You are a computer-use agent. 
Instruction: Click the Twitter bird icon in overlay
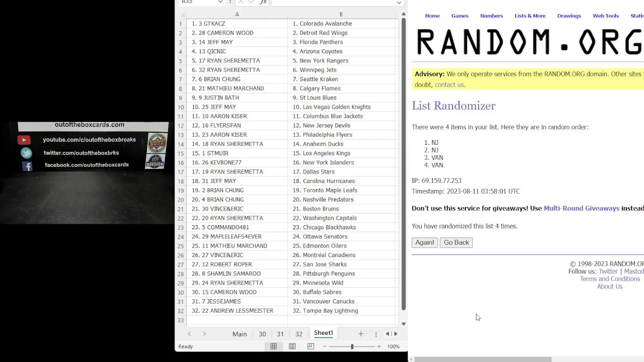tap(26, 153)
